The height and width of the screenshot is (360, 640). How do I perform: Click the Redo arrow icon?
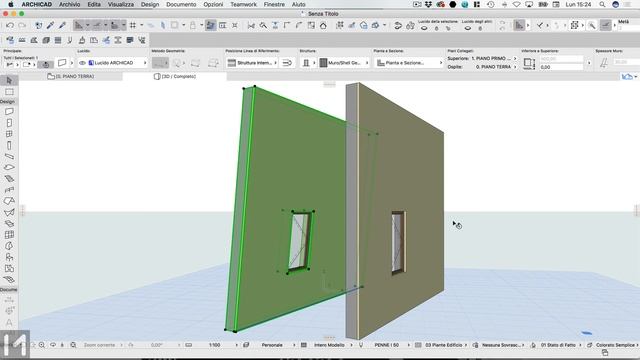pyautogui.click(x=22, y=25)
